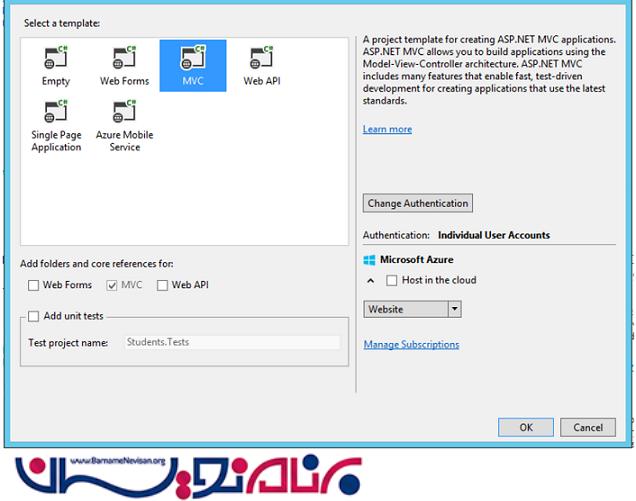
Task: Check the Web API references checkbox
Action: coord(162,285)
